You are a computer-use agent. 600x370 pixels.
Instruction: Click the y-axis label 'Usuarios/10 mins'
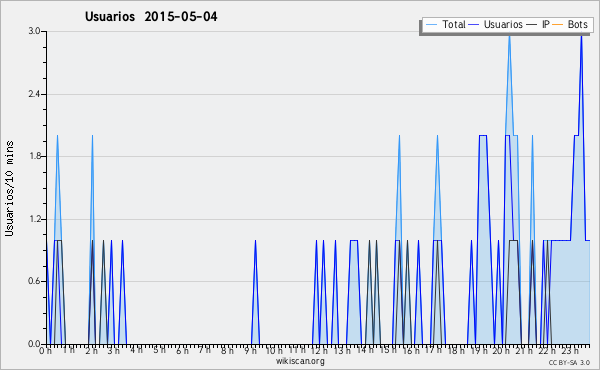tap(9, 188)
